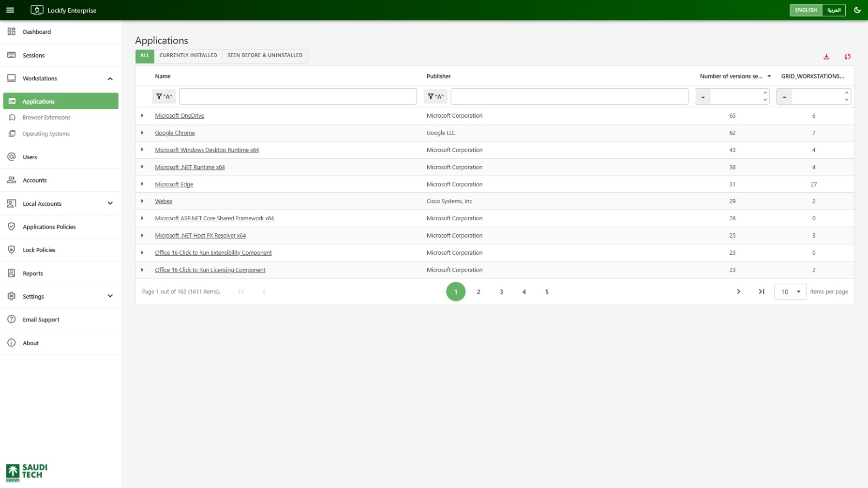Click the Lock Policies shield icon
The width and height of the screenshot is (868, 488).
12,250
